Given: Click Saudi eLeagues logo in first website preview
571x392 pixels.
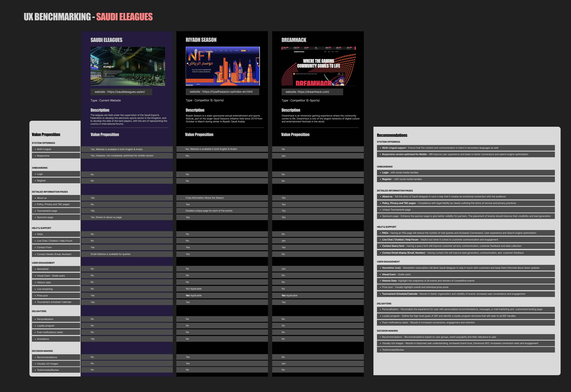Looking at the screenshot, I should coord(149,50).
